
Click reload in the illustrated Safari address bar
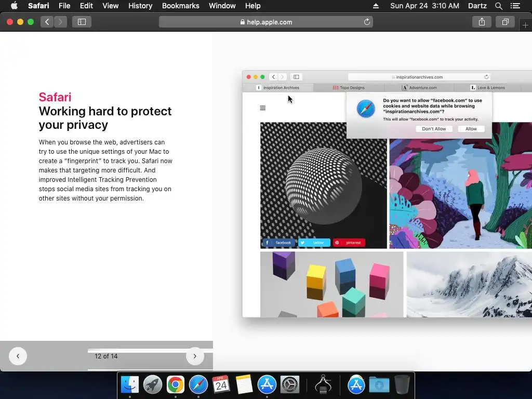(486, 77)
